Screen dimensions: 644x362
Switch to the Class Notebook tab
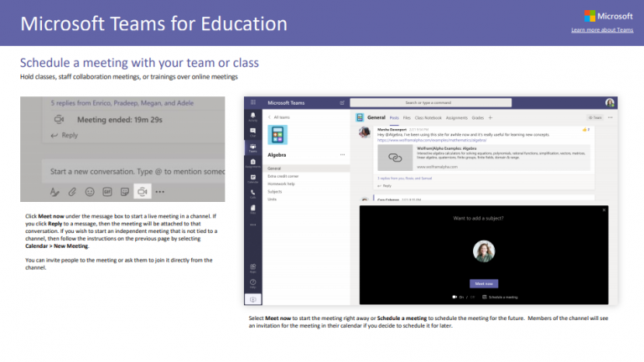coord(428,118)
